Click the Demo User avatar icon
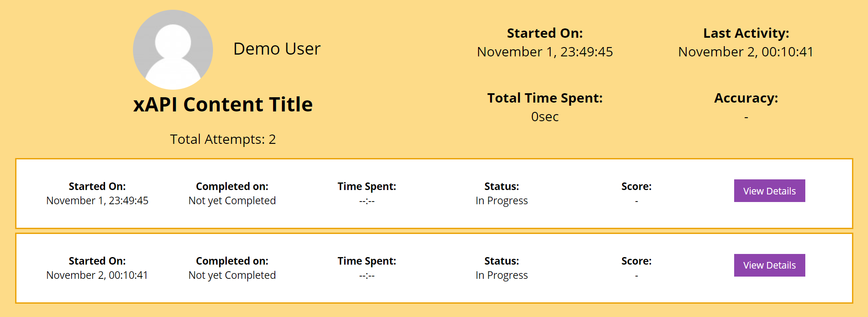 click(x=173, y=50)
